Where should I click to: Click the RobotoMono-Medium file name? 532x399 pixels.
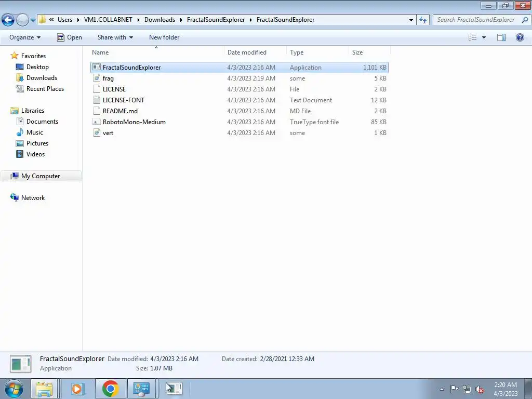[135, 122]
